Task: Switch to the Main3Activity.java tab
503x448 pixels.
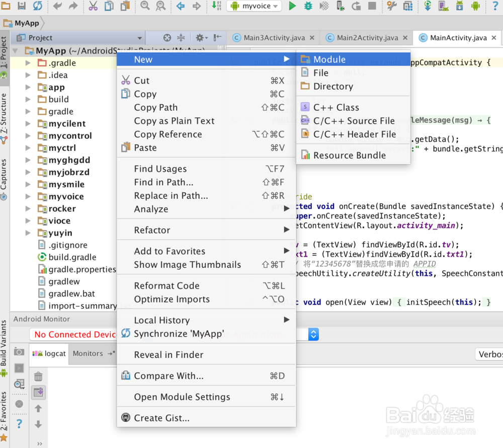Action: pos(274,38)
